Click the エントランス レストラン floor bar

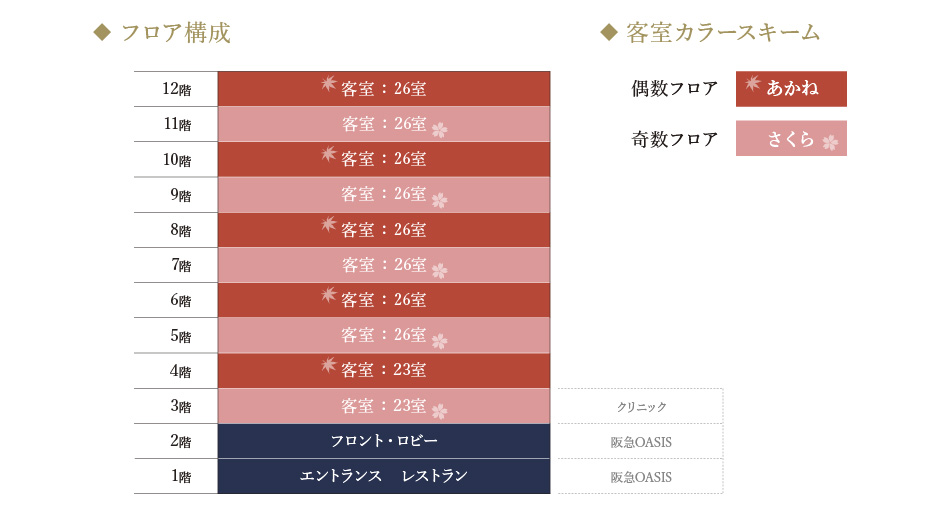click(x=384, y=476)
